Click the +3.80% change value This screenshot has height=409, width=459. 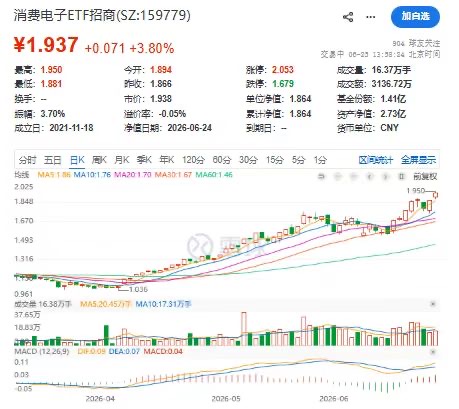click(x=152, y=48)
